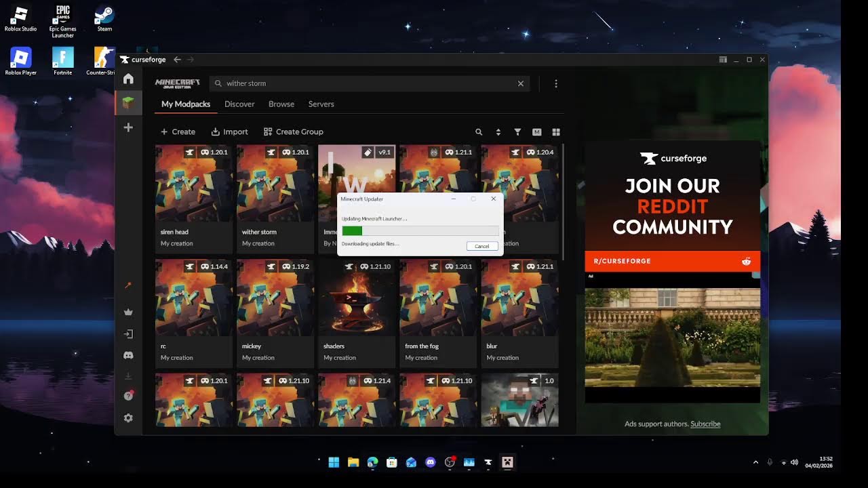
Task: Click the anvil loader badge on siren head
Action: [x=190, y=152]
